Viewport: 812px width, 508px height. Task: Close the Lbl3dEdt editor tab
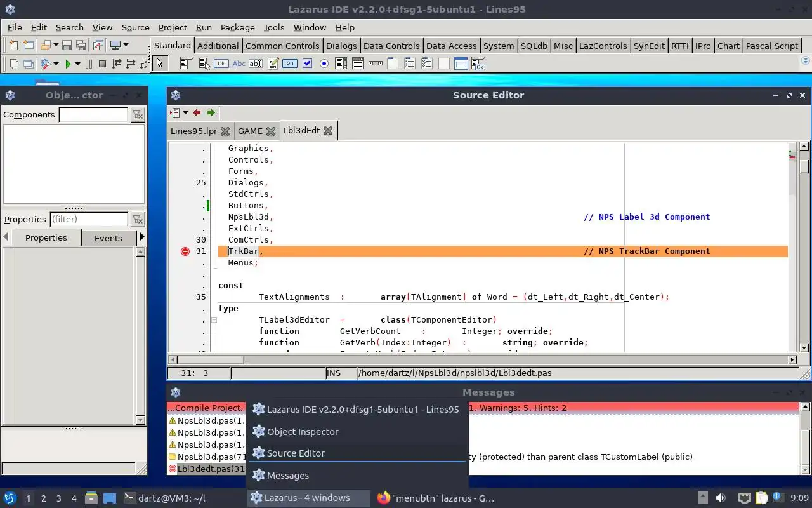click(328, 130)
